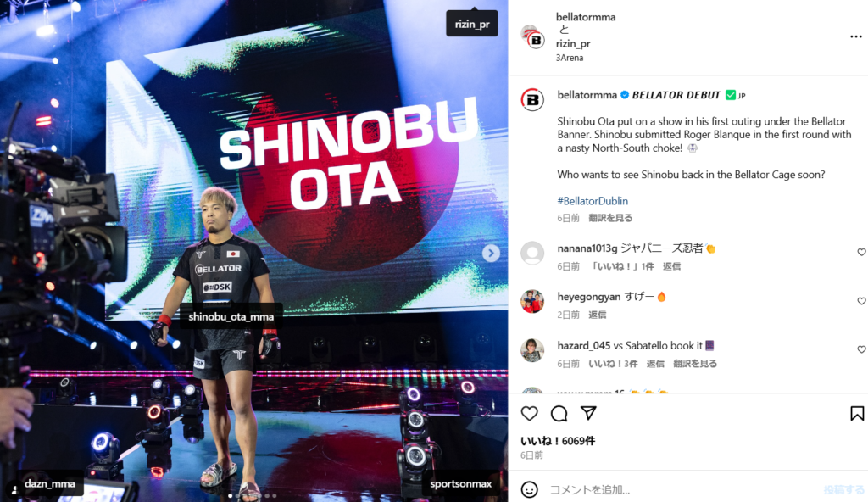Open the #BellatorDublin hashtag link
Screen dimensions: 868x502
593,201
